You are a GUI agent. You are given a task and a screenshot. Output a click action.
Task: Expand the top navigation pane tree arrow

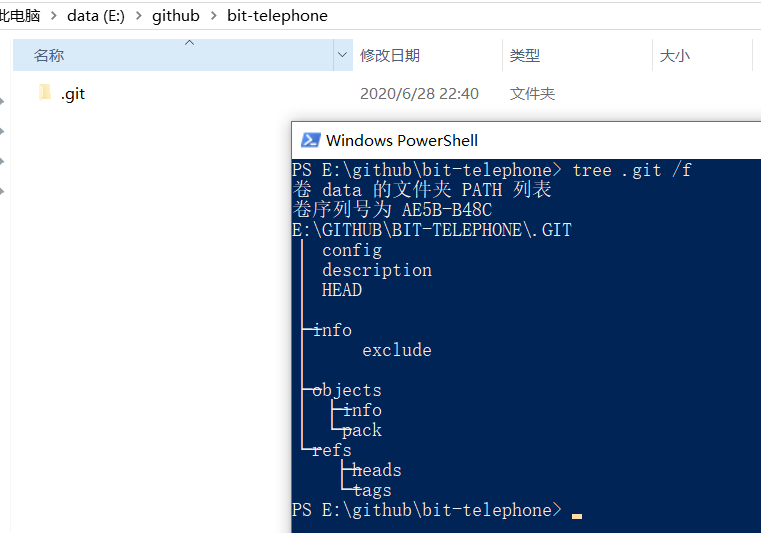(x=2, y=101)
